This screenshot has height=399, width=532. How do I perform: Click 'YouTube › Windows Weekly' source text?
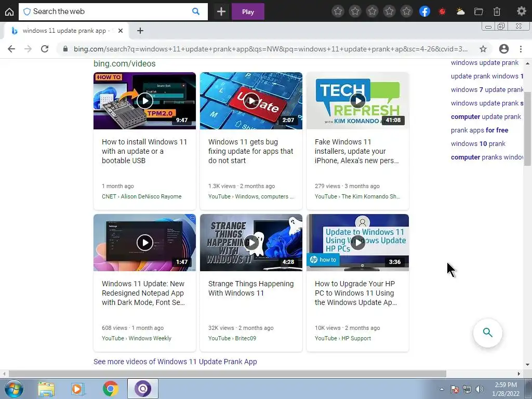137,338
